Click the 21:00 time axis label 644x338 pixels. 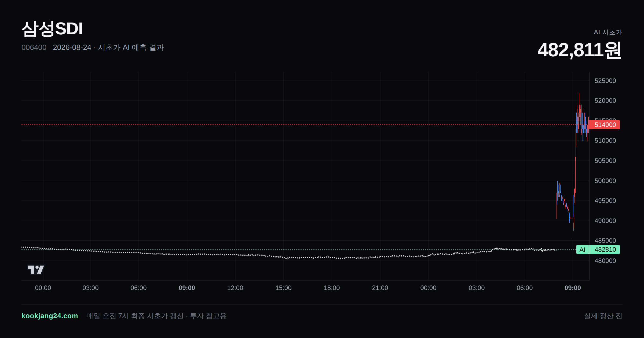(380, 288)
